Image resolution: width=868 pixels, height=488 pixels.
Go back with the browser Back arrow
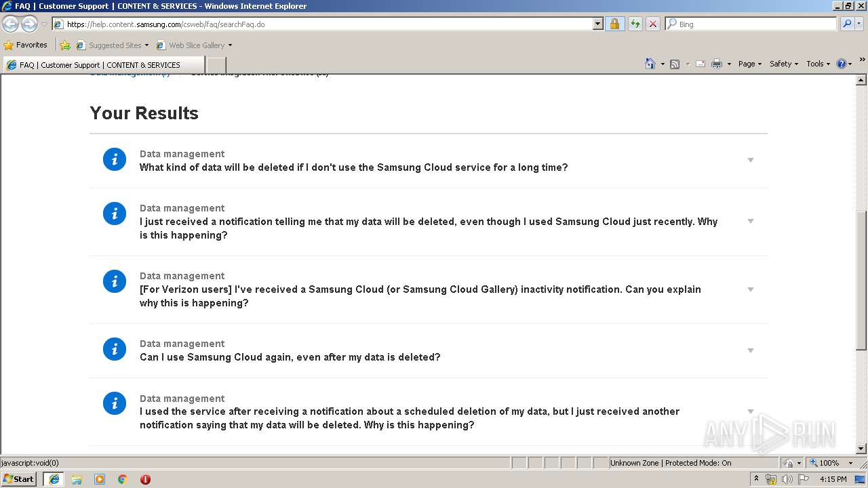point(11,24)
